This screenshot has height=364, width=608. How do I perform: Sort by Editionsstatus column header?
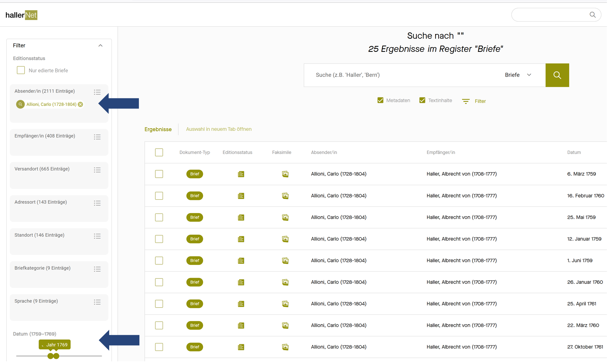point(237,153)
